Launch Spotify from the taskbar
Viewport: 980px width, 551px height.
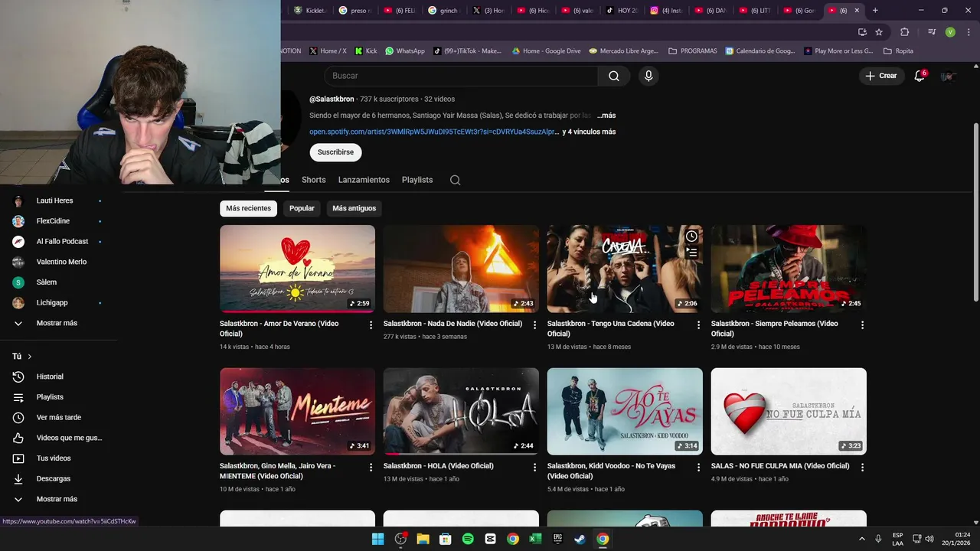(x=468, y=539)
